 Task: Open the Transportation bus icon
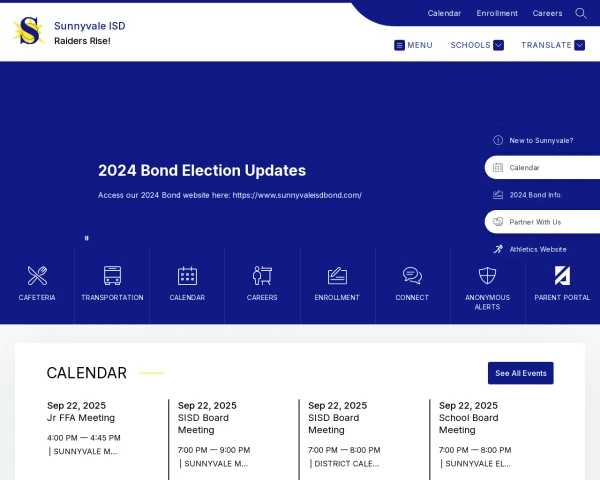[x=112, y=275]
